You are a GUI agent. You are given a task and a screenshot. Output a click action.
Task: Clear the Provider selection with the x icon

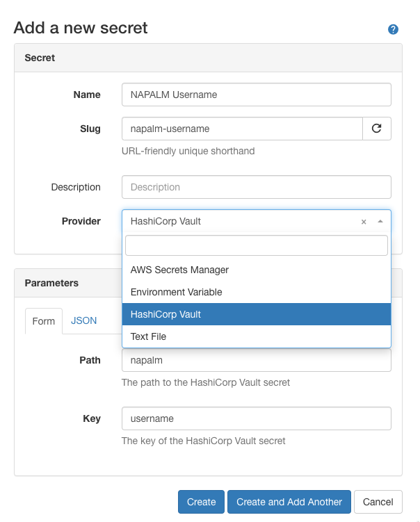pos(364,222)
